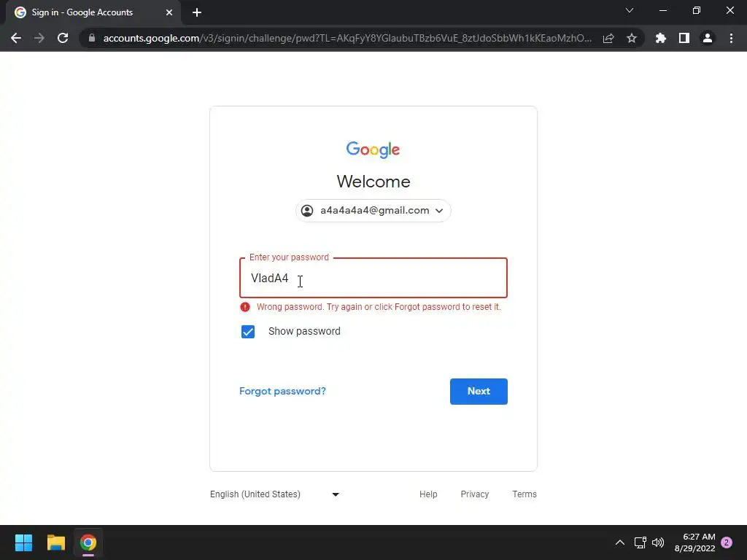Click the Forgot password? link
Viewport: 747px width, 560px height.
coord(282,391)
